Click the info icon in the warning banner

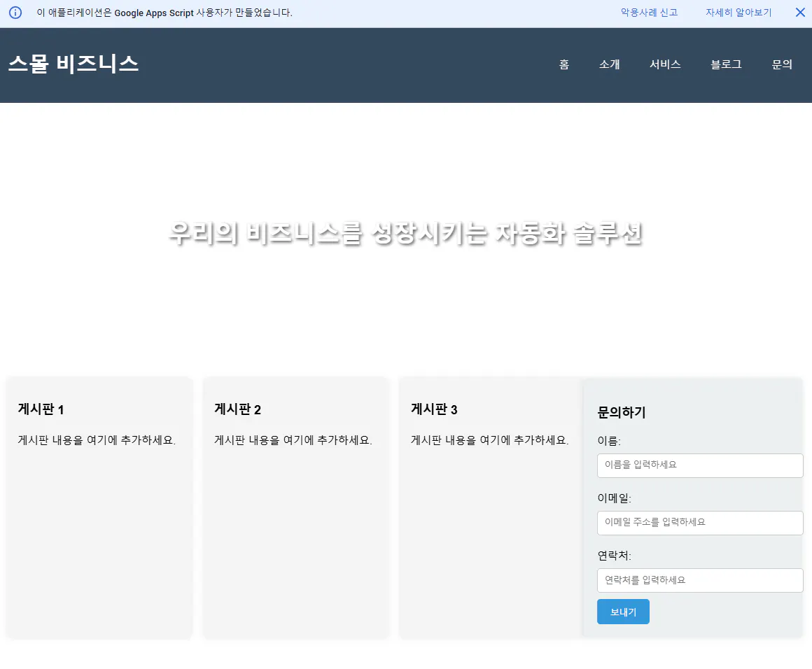[x=15, y=12]
